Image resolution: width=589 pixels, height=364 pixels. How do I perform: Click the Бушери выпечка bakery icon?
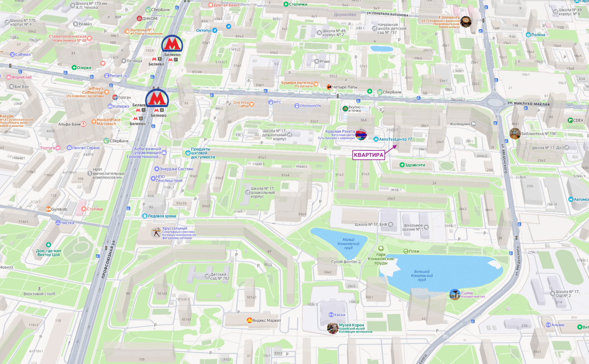point(316,84)
